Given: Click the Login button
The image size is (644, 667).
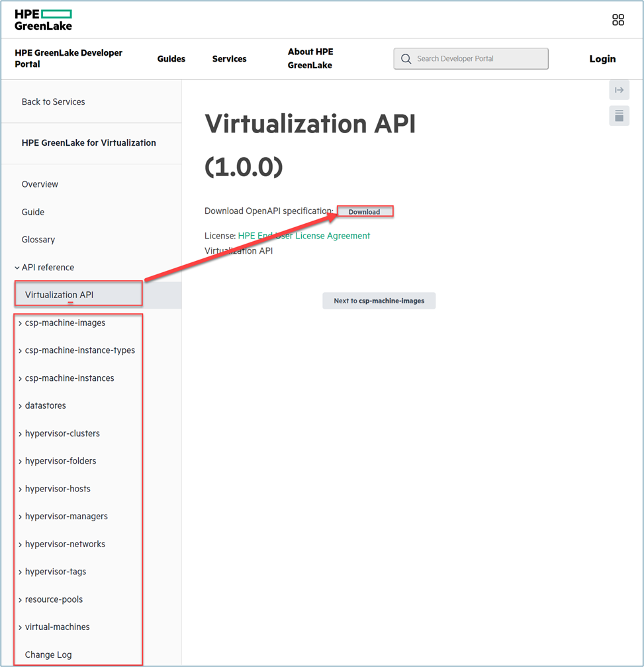Looking at the screenshot, I should (x=602, y=59).
